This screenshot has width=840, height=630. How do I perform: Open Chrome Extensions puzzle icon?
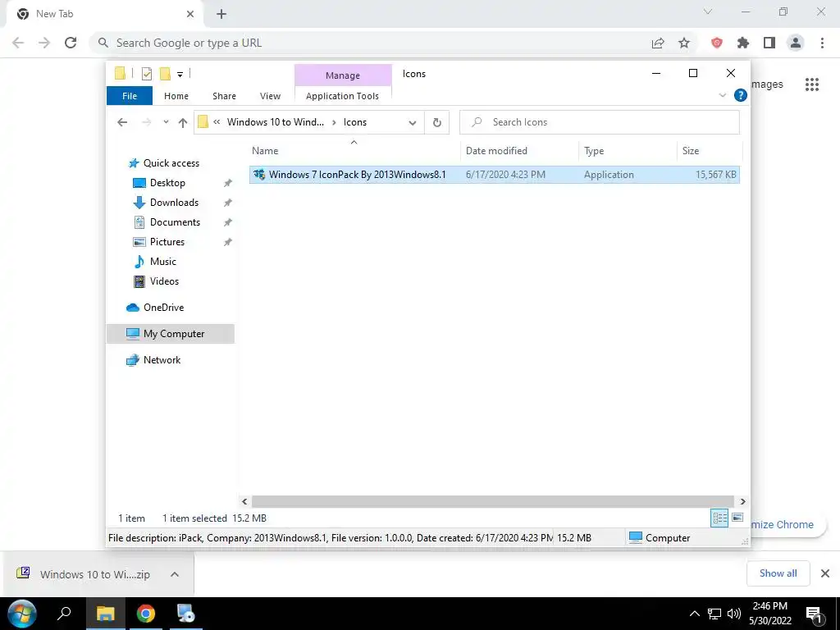click(x=743, y=43)
